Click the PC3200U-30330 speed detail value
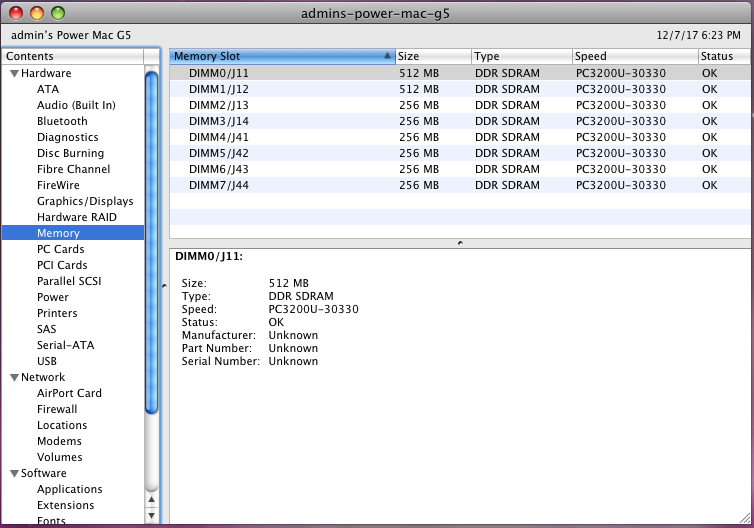Screen dimensions: 754x528 (x=314, y=309)
